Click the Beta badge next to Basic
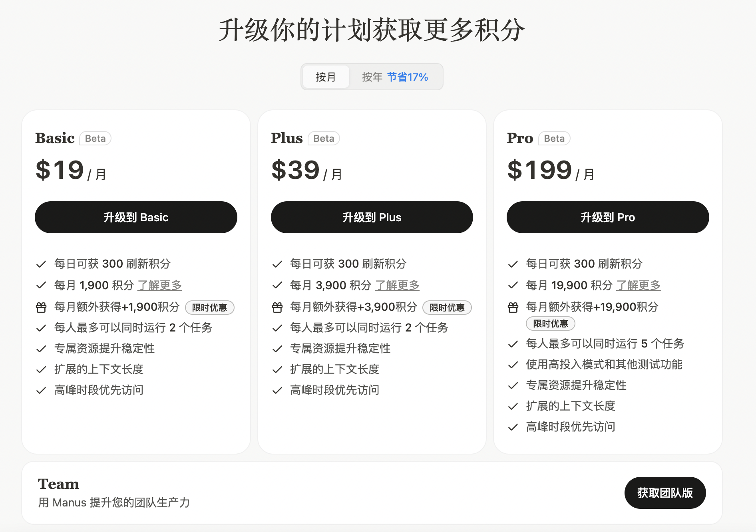Screen dimensions: 756x532 (x=95, y=139)
